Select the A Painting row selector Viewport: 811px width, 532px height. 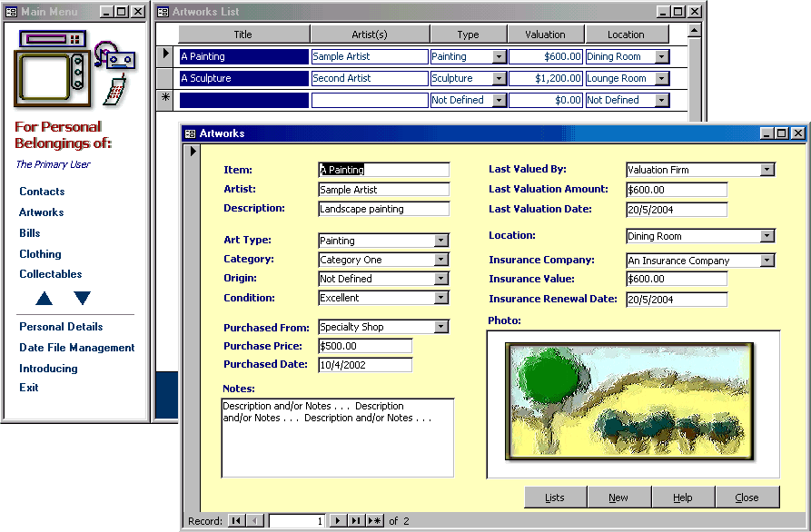(165, 54)
